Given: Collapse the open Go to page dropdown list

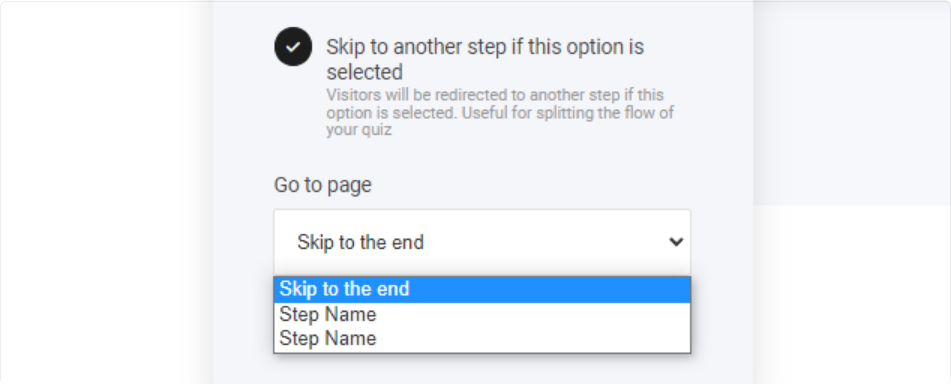Looking at the screenshot, I should pyautogui.click(x=482, y=242).
